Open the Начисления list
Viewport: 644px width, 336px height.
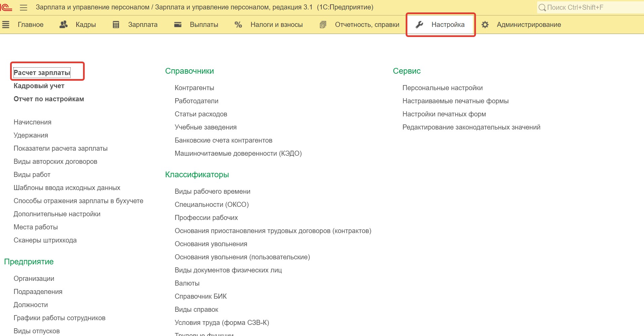[x=33, y=122]
